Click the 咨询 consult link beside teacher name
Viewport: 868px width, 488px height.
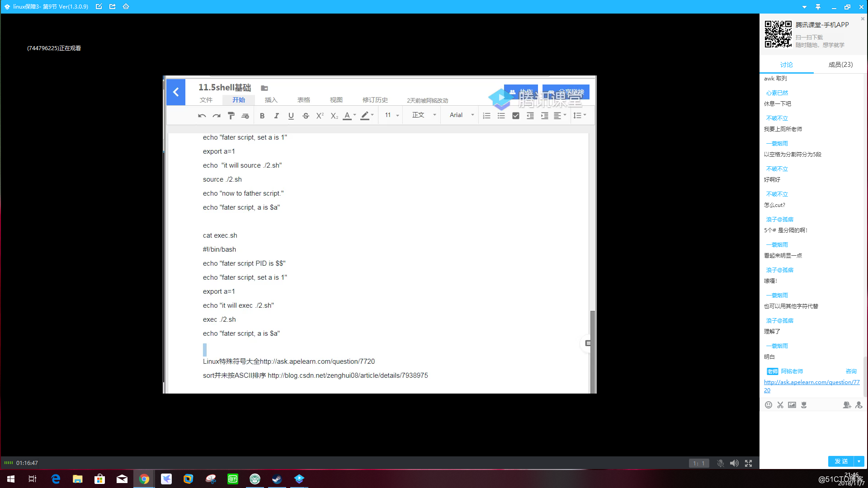(x=851, y=371)
